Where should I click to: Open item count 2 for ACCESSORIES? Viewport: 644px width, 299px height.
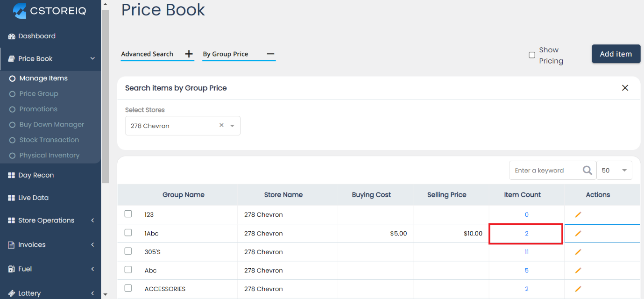(526, 289)
